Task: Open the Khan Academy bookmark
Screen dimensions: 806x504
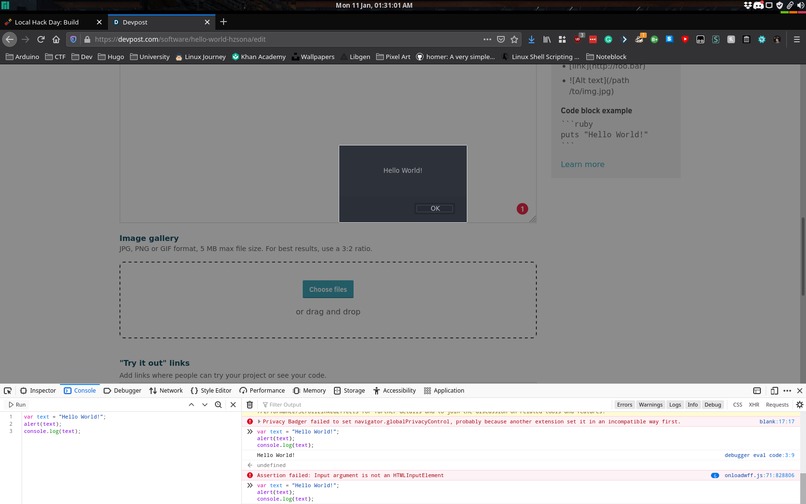Action: [x=259, y=57]
